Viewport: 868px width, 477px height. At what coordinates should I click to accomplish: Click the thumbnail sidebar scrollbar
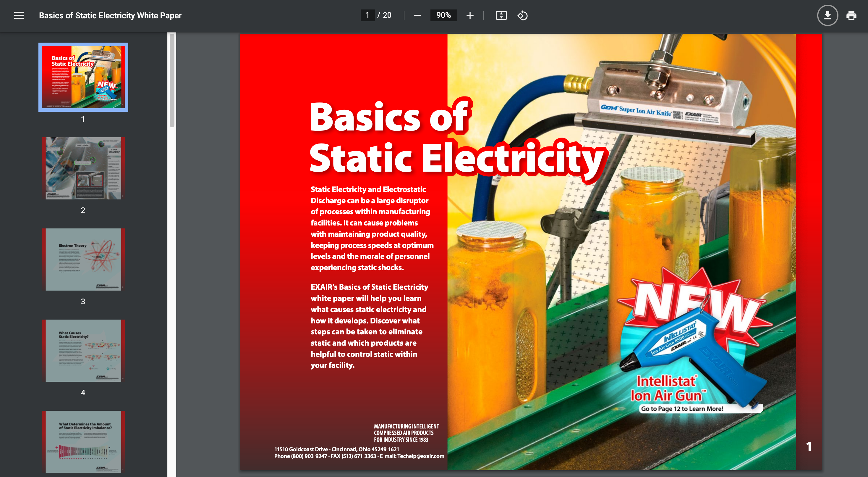coord(172,80)
